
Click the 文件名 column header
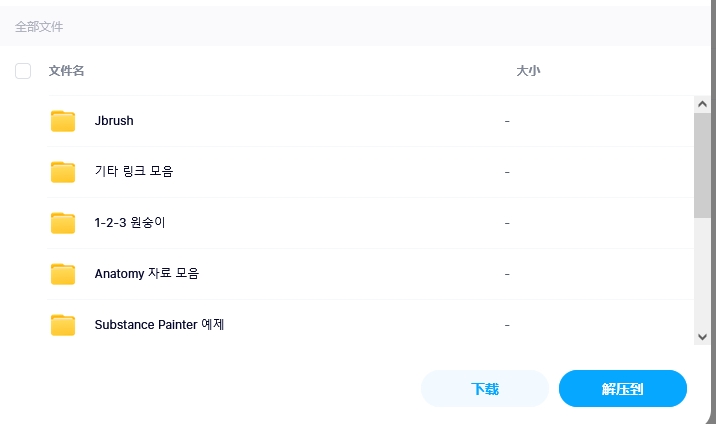[x=67, y=71]
